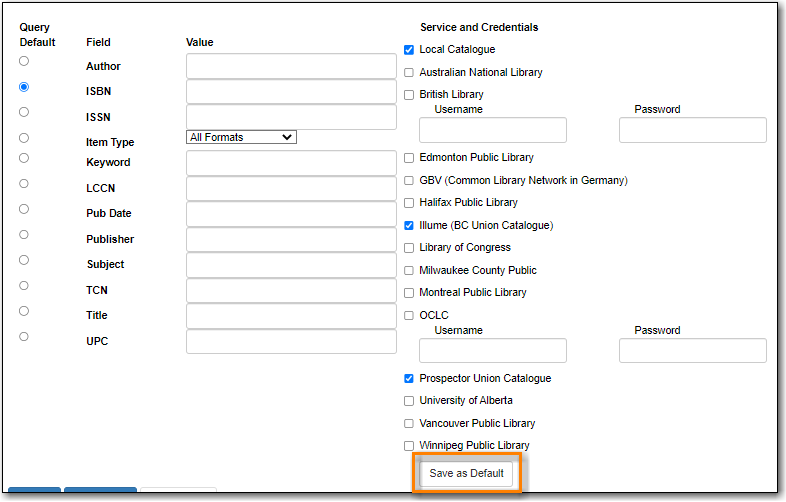Uncheck the Local Catalogue checkbox

point(409,50)
